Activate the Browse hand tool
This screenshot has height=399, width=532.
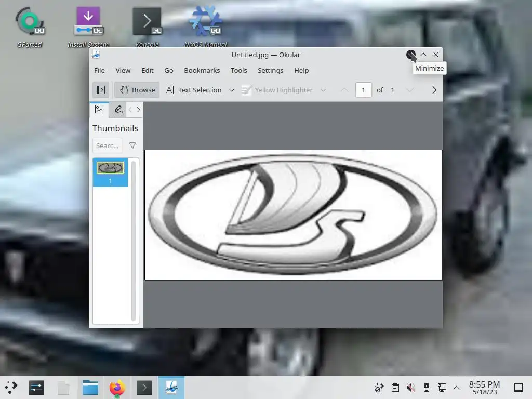click(137, 90)
